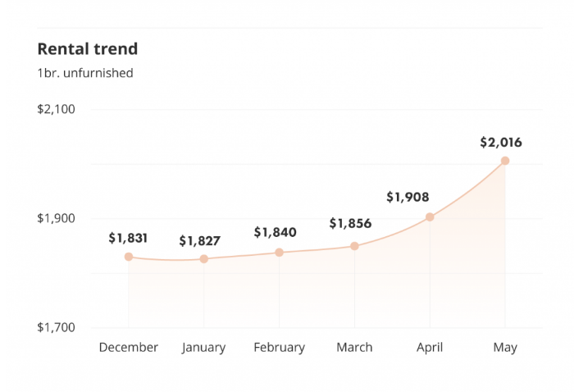The width and height of the screenshot is (579, 392).
Task: Click the $2,100 y-axis label
Action: [56, 109]
